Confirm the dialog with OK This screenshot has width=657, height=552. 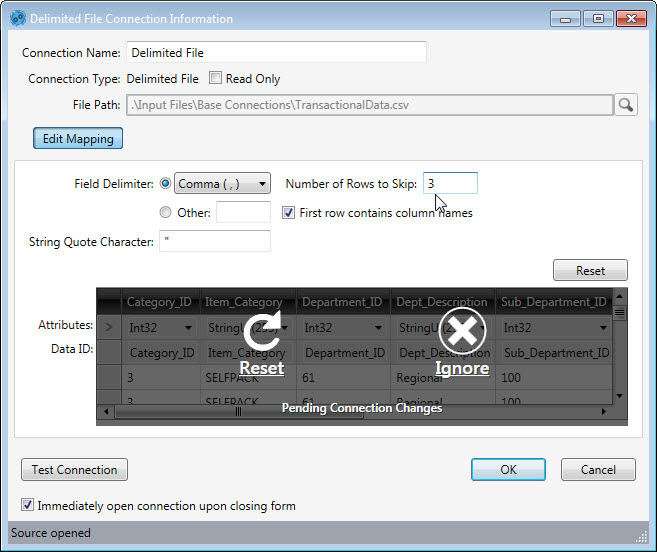[x=508, y=469]
